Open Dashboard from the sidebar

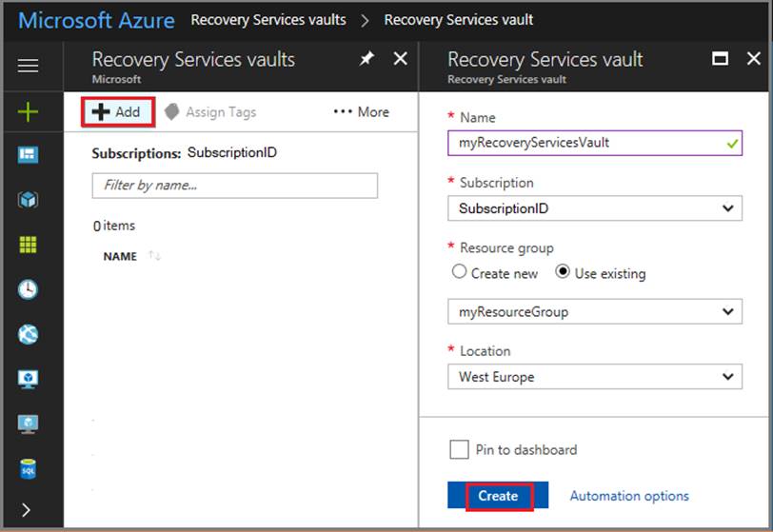point(28,155)
